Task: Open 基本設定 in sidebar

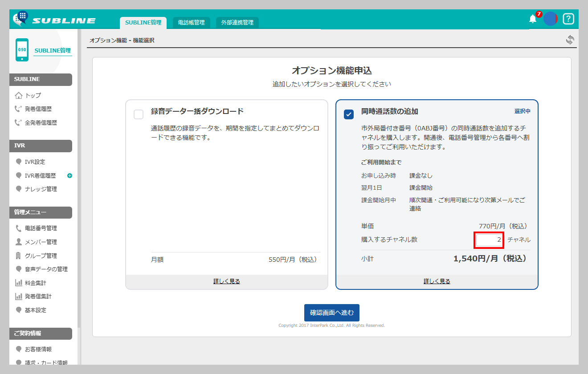Action: (x=36, y=310)
